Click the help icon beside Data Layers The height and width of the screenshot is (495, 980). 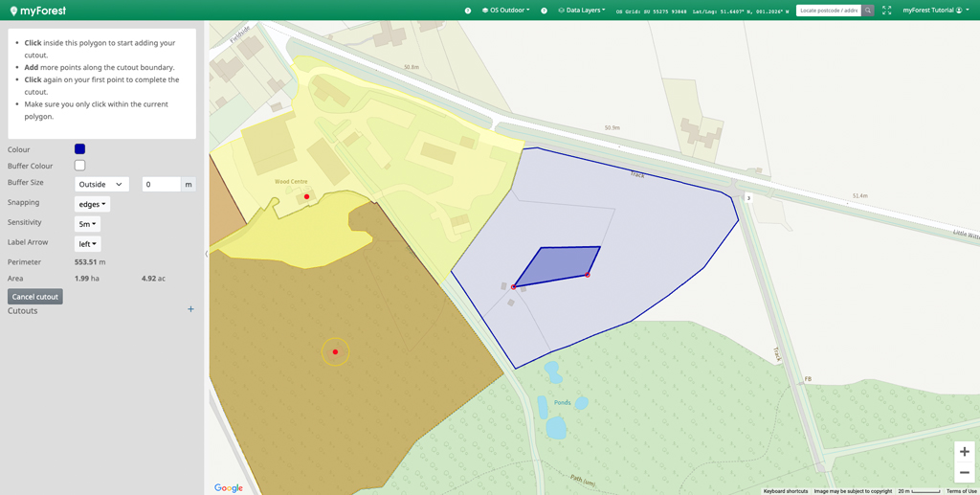point(545,11)
